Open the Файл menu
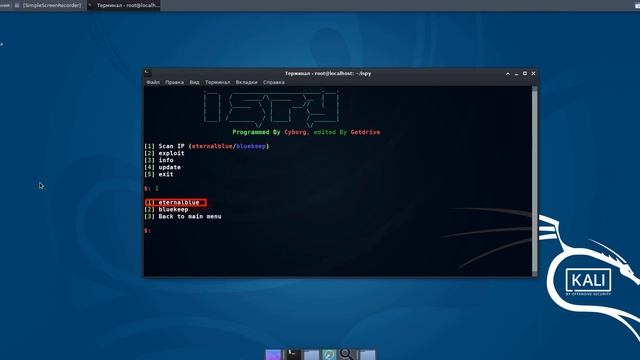The image size is (640, 360). tap(153, 82)
